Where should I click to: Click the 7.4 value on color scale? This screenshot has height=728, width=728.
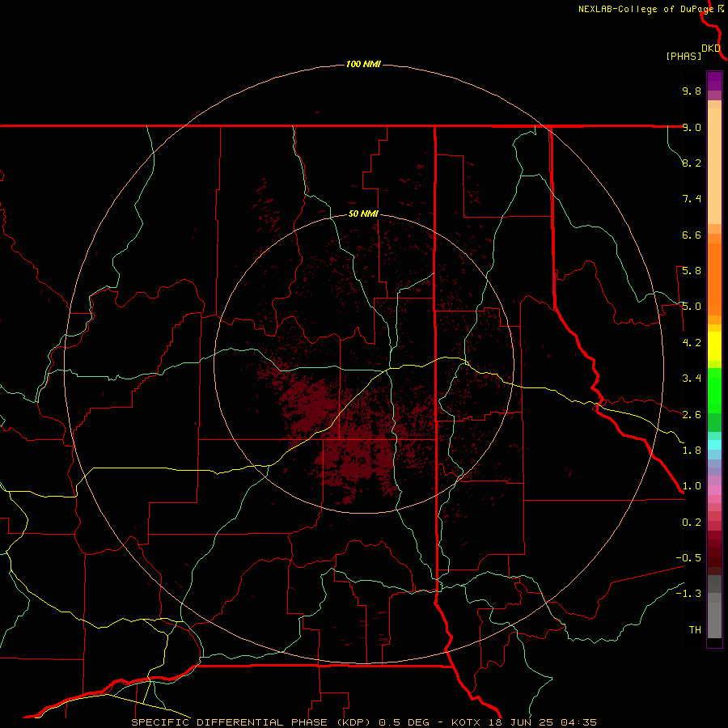pos(692,199)
